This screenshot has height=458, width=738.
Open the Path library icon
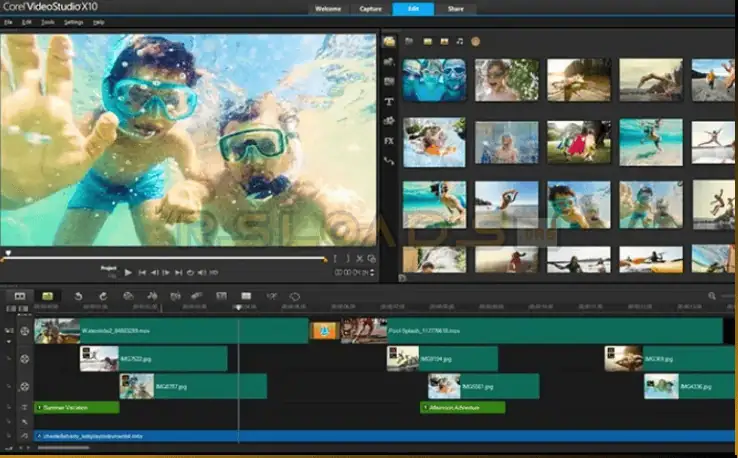point(389,161)
